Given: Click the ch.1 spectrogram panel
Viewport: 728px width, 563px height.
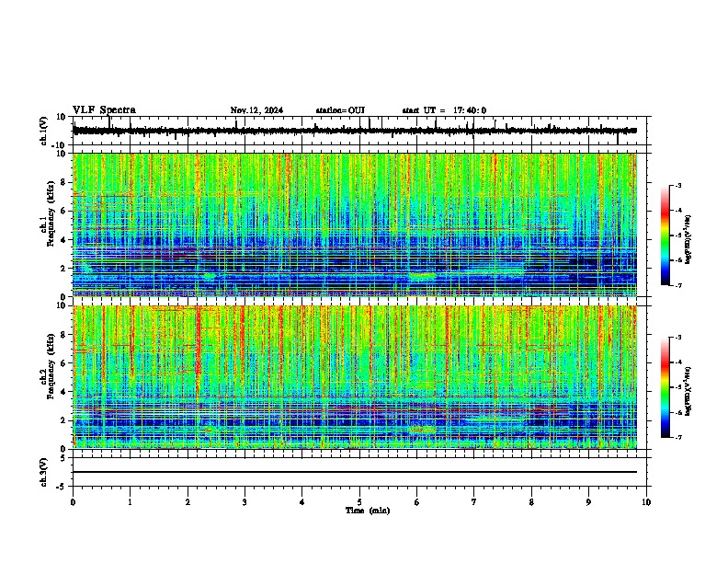Looking at the screenshot, I should pos(355,224).
